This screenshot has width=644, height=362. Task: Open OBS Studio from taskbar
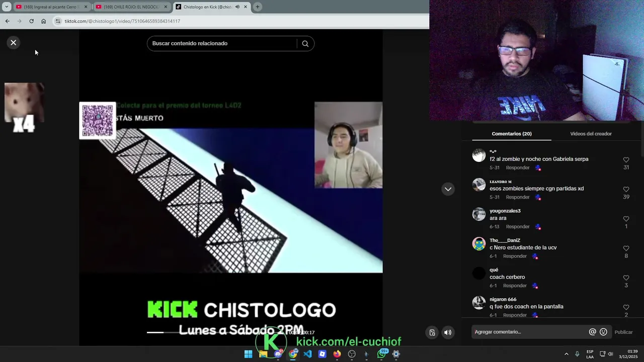[x=352, y=354]
